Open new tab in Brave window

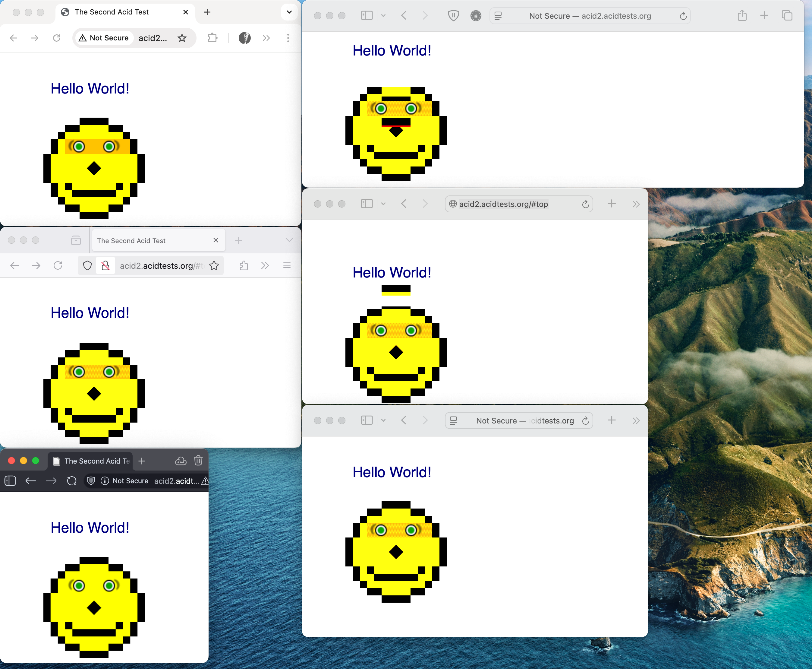[x=142, y=461]
